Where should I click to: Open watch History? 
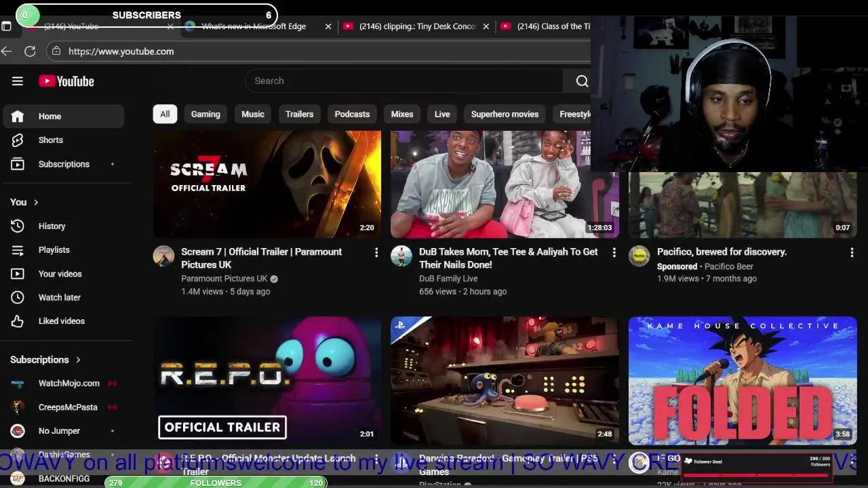64,226
